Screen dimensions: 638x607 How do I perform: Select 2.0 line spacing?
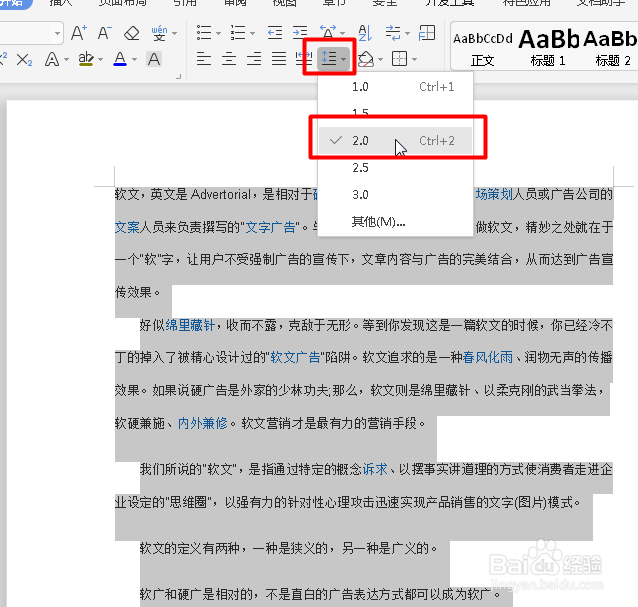pos(395,141)
